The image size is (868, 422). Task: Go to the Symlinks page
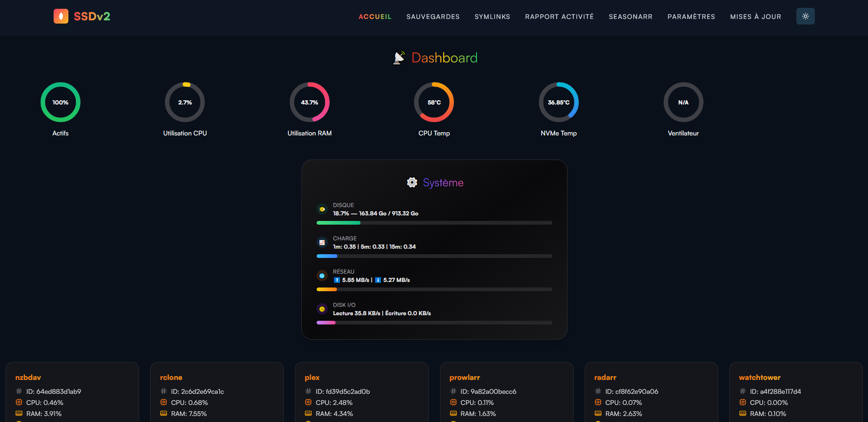point(492,17)
